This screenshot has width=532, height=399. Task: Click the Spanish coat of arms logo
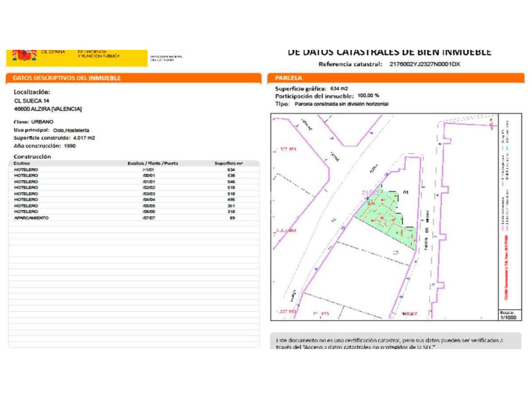(24, 55)
